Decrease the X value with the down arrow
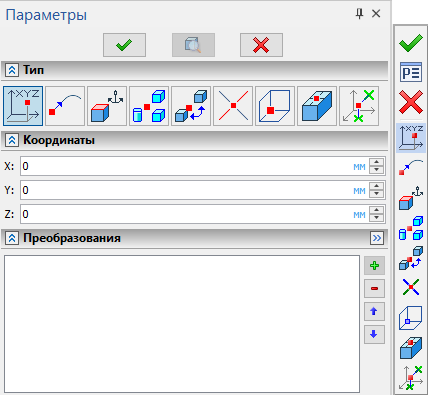Viewport: 428px width, 395px height. point(377,170)
